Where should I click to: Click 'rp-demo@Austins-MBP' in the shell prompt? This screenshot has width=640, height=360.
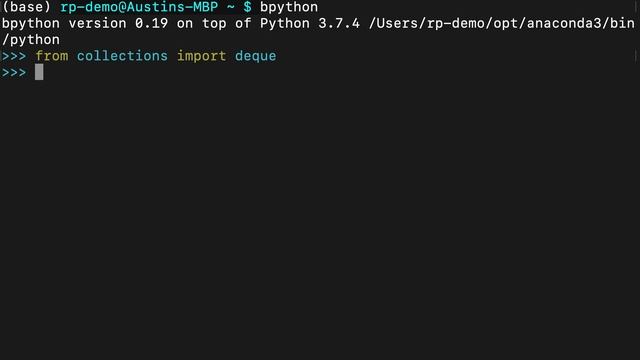(x=139, y=7)
